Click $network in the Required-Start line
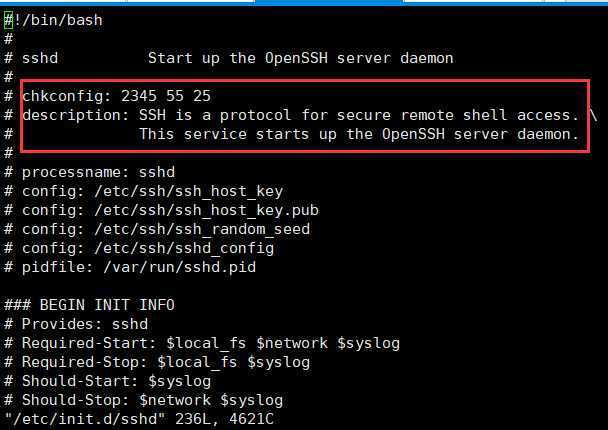The image size is (608, 430). (292, 343)
